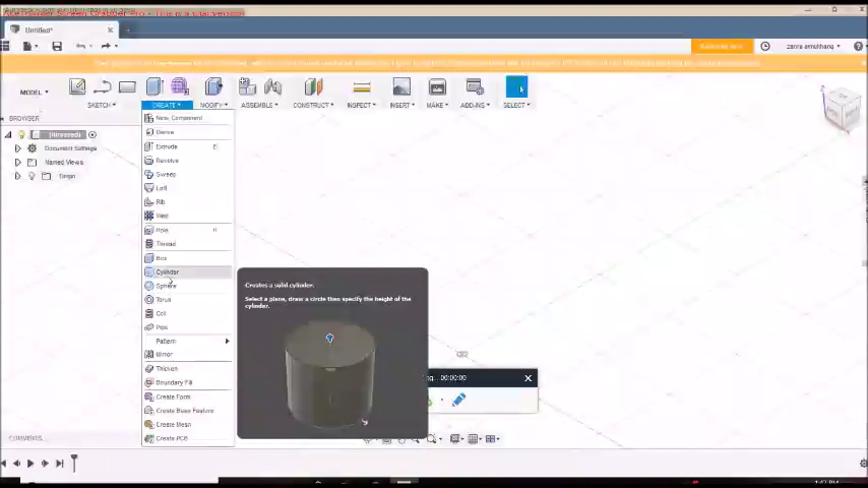Click the Scripts and Add-Ins toolbar icon
868x488 pixels.
pyautogui.click(x=475, y=87)
